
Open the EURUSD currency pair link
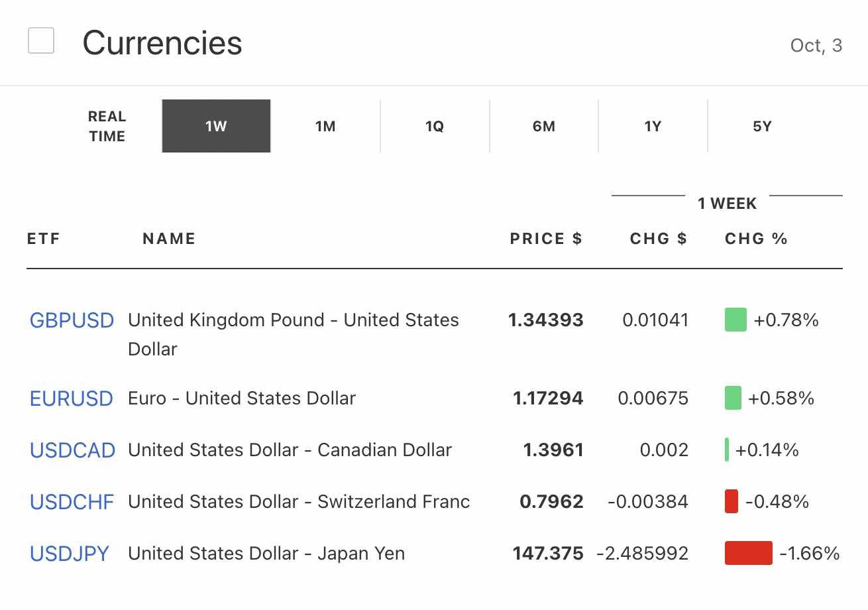coord(72,398)
